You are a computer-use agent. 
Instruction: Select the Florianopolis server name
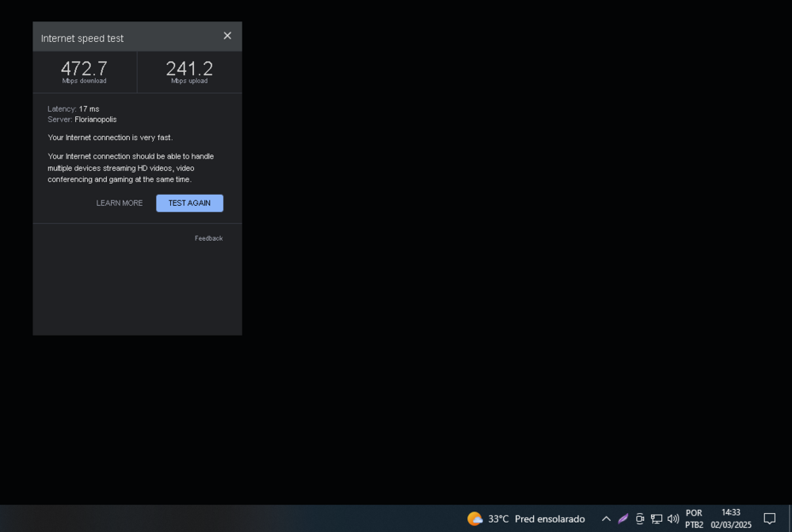pos(95,119)
